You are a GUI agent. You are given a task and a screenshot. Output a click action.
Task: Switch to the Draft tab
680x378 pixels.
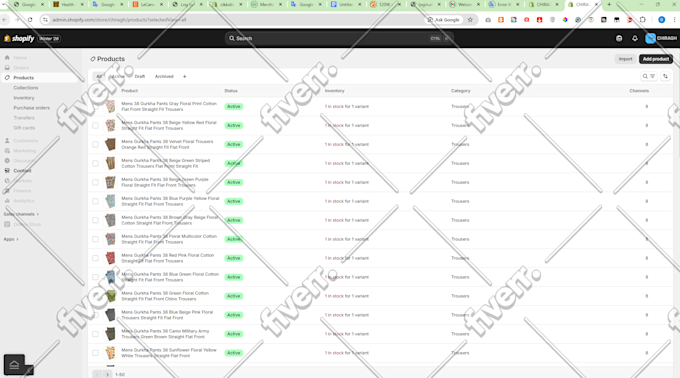click(x=140, y=76)
